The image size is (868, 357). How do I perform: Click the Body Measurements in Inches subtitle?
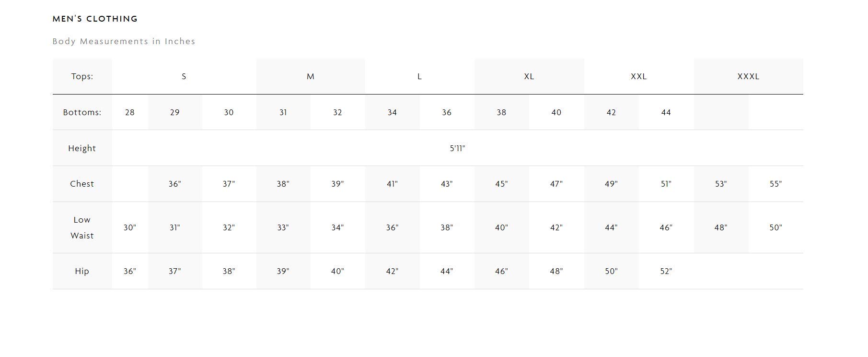124,41
